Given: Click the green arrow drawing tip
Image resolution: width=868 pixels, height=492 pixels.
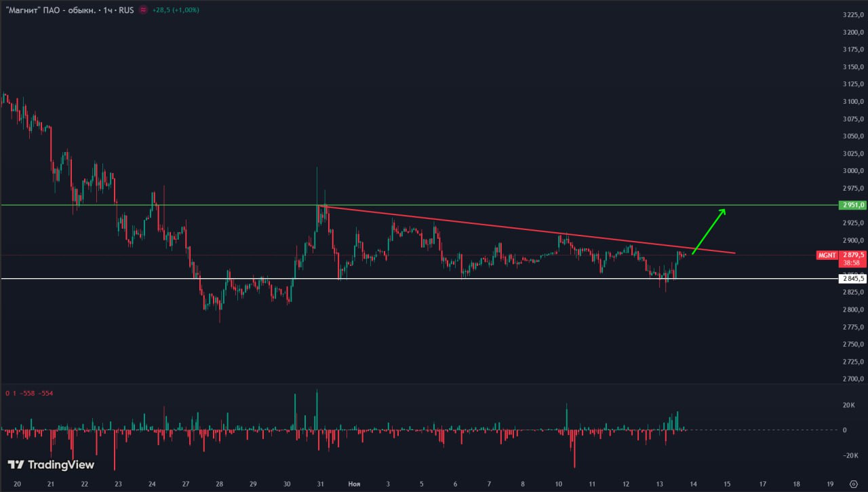Looking at the screenshot, I should (724, 210).
